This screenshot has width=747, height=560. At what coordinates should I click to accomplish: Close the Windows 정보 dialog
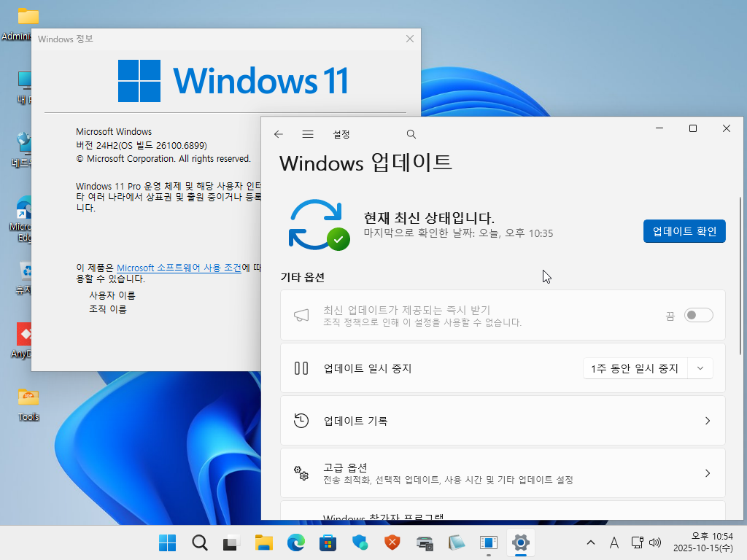point(410,39)
